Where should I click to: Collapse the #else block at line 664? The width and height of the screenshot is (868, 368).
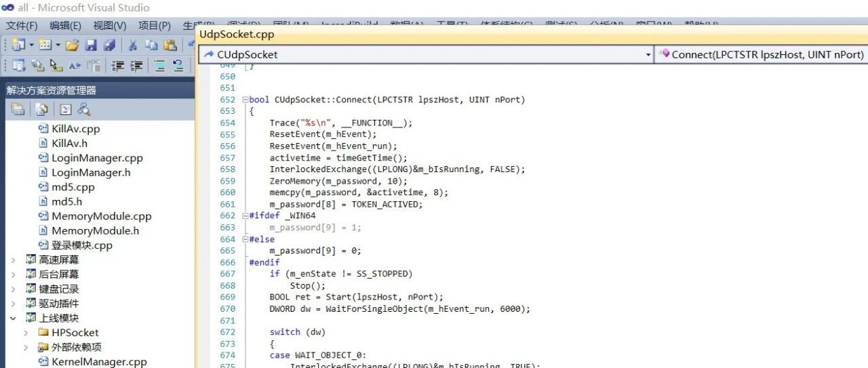(x=245, y=239)
